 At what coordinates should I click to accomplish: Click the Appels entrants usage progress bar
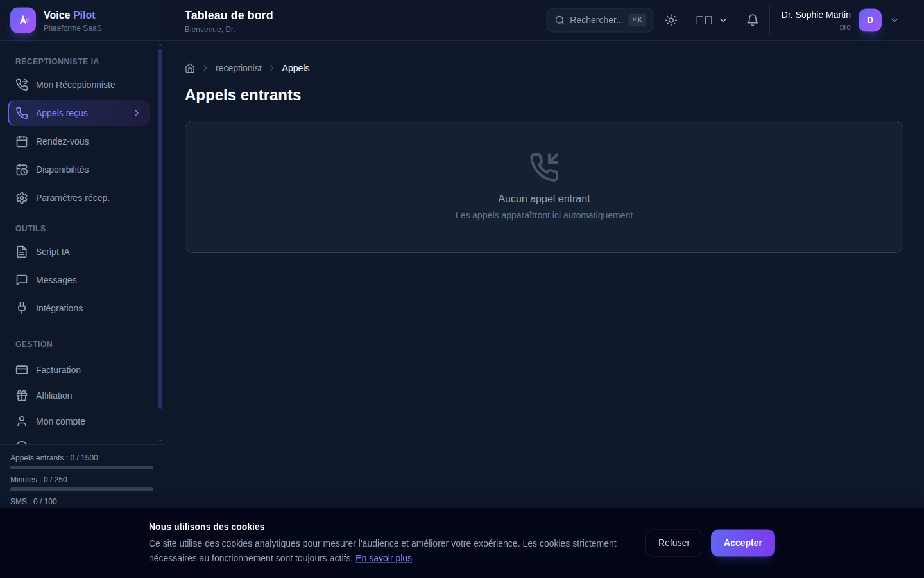(81, 468)
